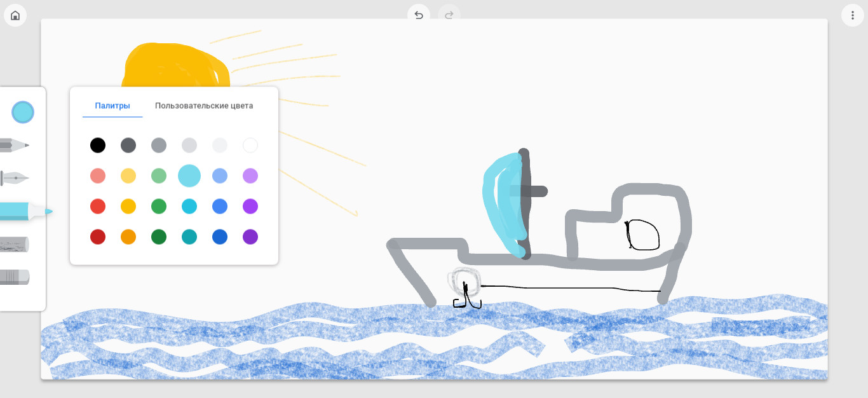Go to the Home screen
The image size is (868, 398).
point(15,15)
